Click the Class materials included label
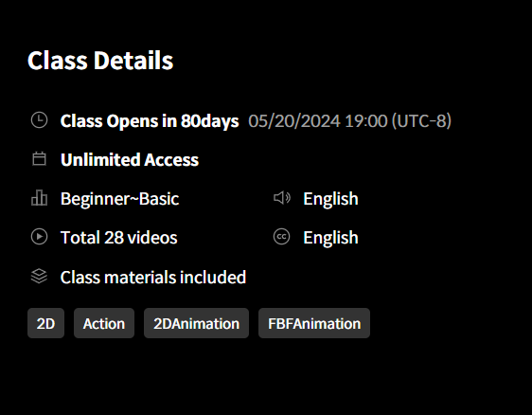Viewport: 532px width, 415px height. tap(153, 277)
